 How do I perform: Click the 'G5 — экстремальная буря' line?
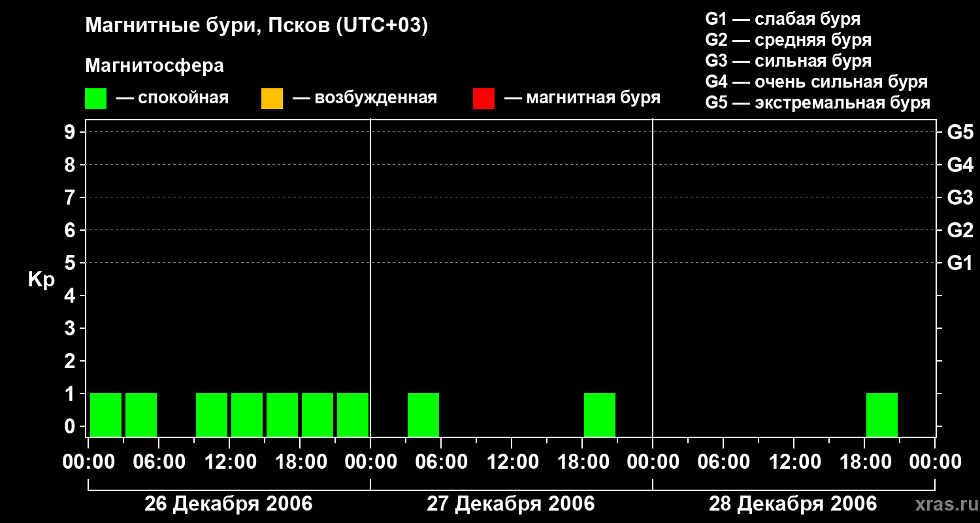[x=818, y=103]
